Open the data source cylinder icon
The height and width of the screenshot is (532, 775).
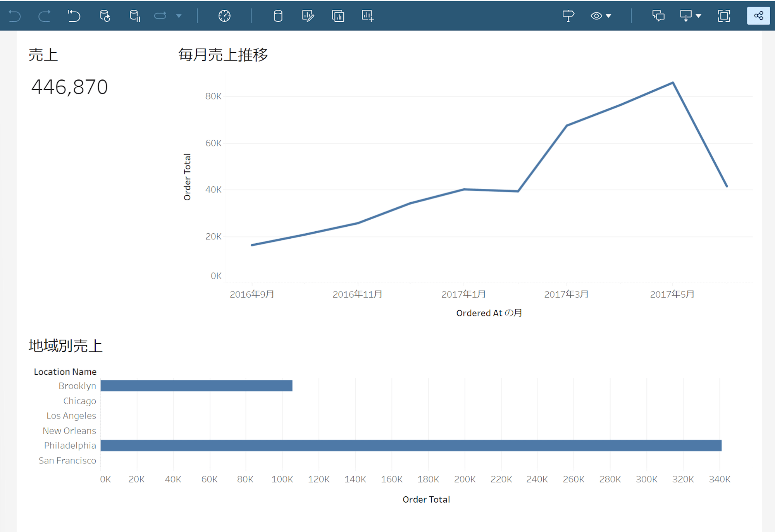click(278, 16)
